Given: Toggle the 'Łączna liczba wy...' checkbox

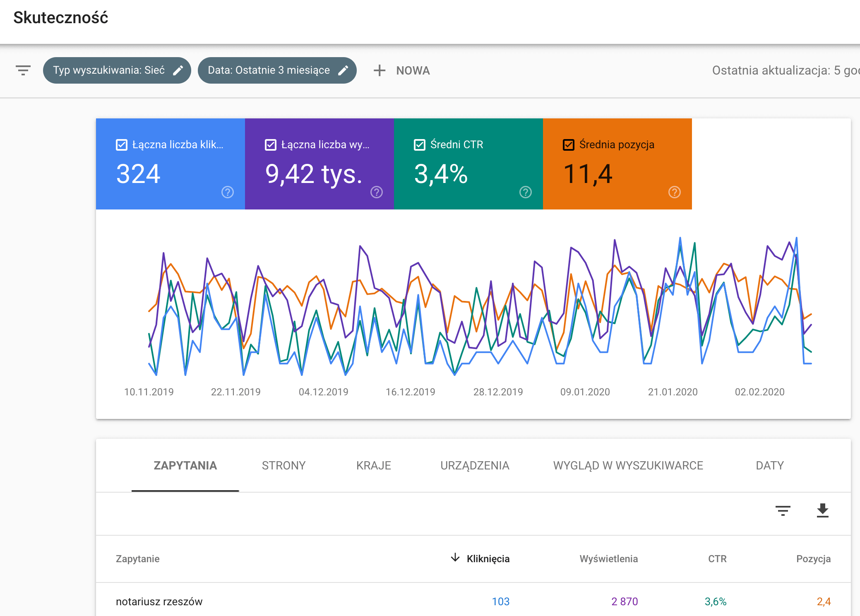Looking at the screenshot, I should 271,145.
